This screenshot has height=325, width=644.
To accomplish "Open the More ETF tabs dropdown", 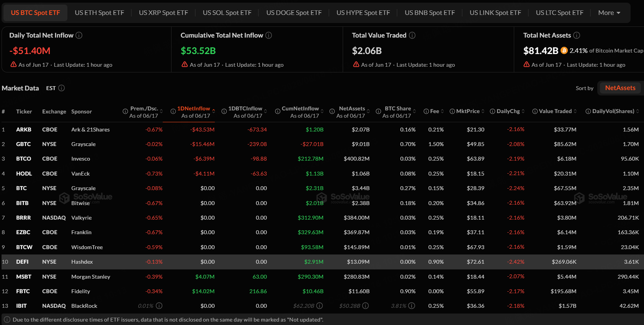I will coord(609,13).
